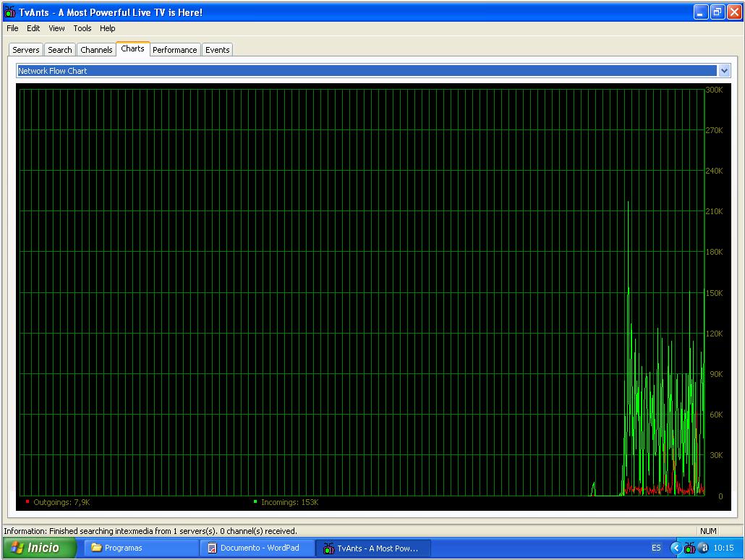
Task: Switch to the Channels tab
Action: coord(96,50)
